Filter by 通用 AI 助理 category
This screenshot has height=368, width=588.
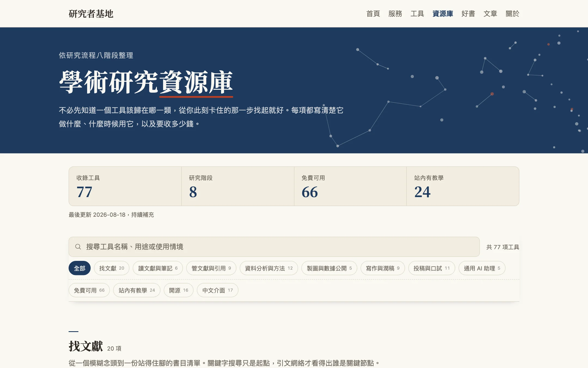tap(482, 268)
